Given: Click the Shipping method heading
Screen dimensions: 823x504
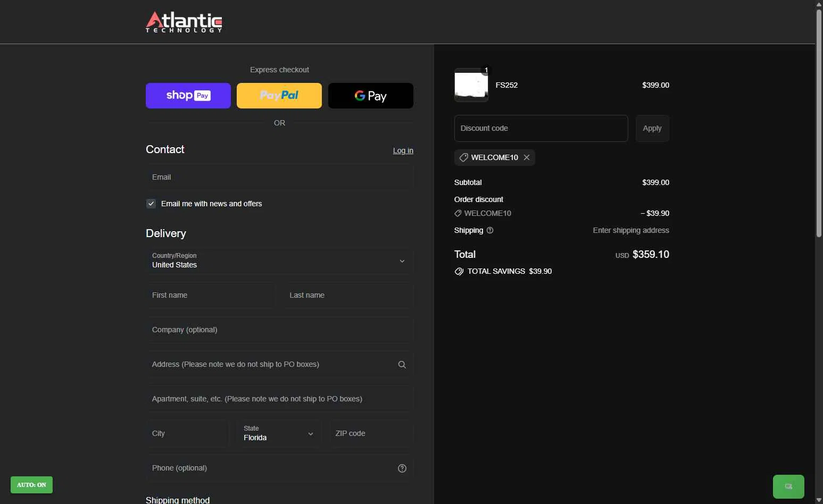Looking at the screenshot, I should [x=178, y=500].
